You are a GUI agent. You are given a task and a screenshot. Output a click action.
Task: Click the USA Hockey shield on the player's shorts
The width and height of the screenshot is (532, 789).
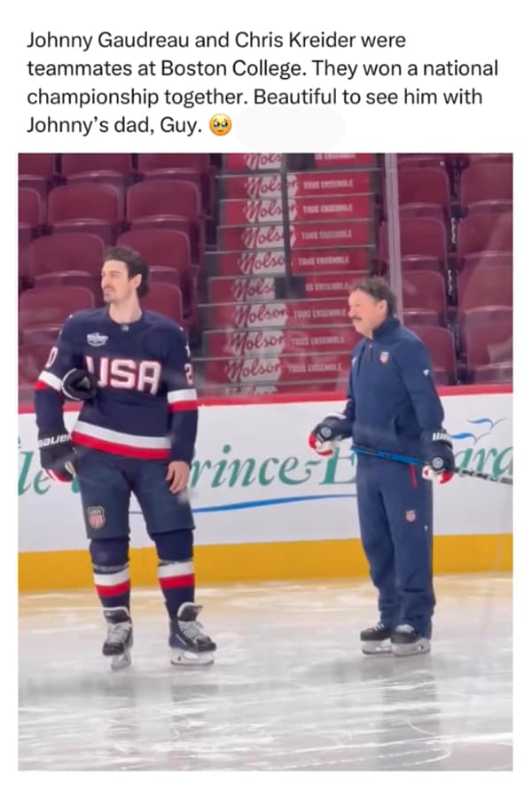point(96,517)
